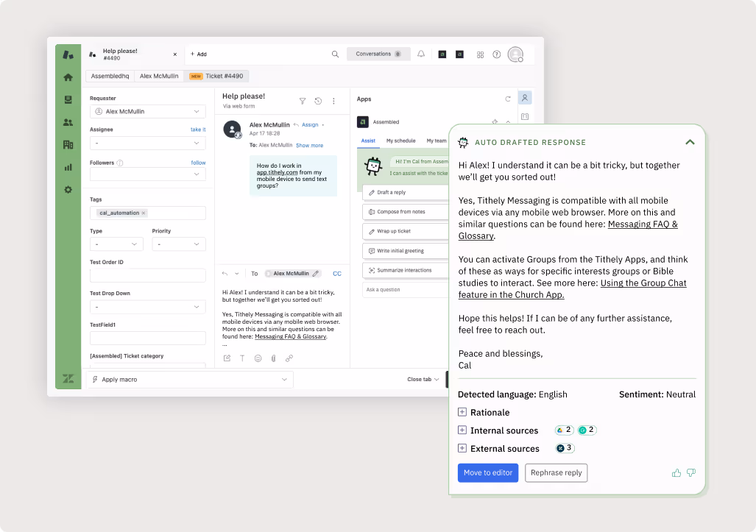
Task: Click the filter funnel icon in the ticket header
Action: click(x=303, y=102)
